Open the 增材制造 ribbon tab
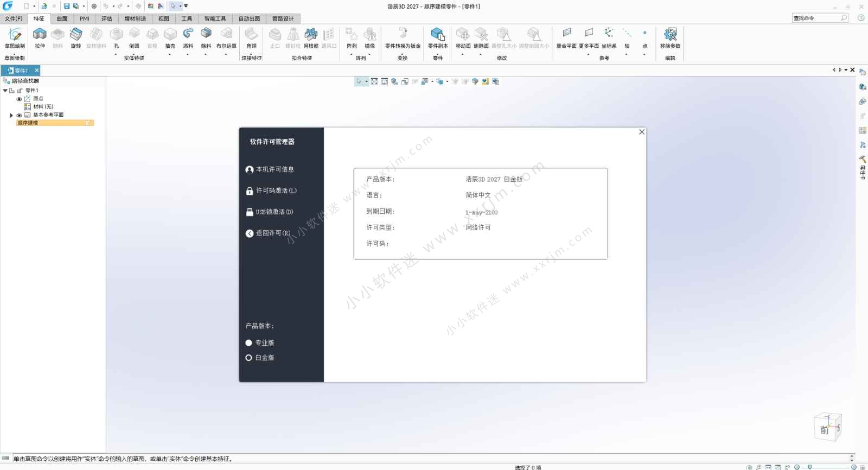868x470 pixels. [135, 18]
